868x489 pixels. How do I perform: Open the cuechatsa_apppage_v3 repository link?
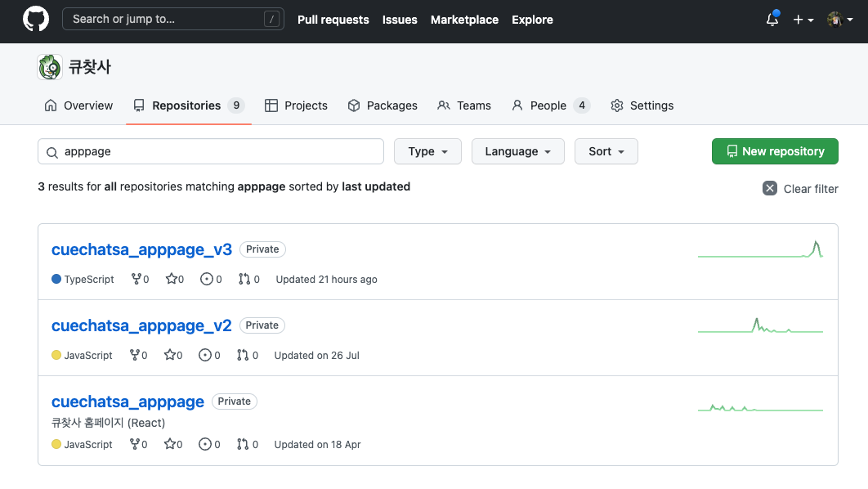pyautogui.click(x=141, y=249)
